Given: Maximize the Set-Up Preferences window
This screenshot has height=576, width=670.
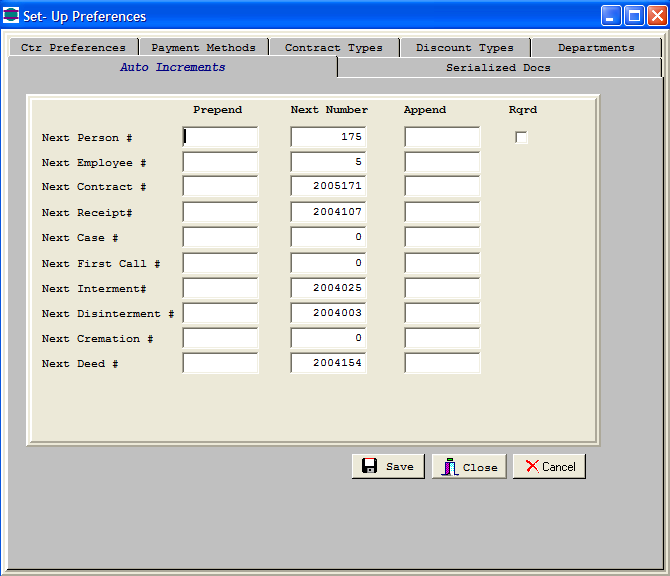Looking at the screenshot, I should pyautogui.click(x=634, y=16).
